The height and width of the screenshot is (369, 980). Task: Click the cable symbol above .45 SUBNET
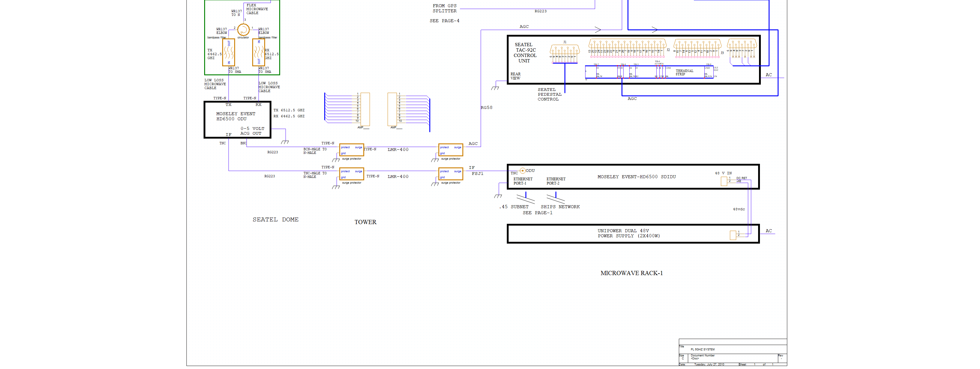(x=526, y=197)
